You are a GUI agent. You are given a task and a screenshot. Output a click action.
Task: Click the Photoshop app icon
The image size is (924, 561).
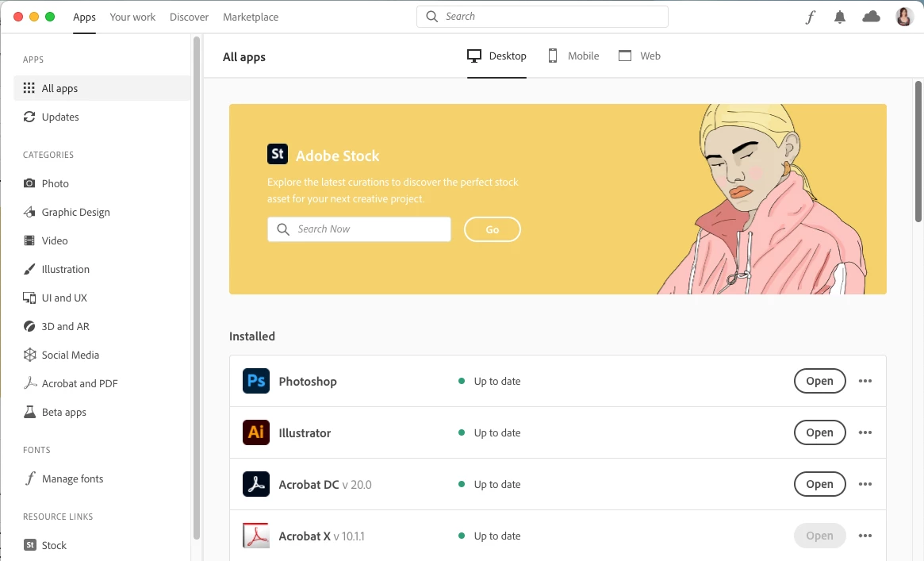click(255, 381)
